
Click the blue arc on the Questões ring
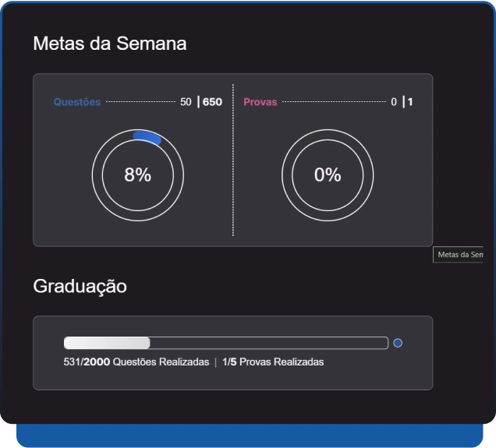pyautogui.click(x=148, y=138)
